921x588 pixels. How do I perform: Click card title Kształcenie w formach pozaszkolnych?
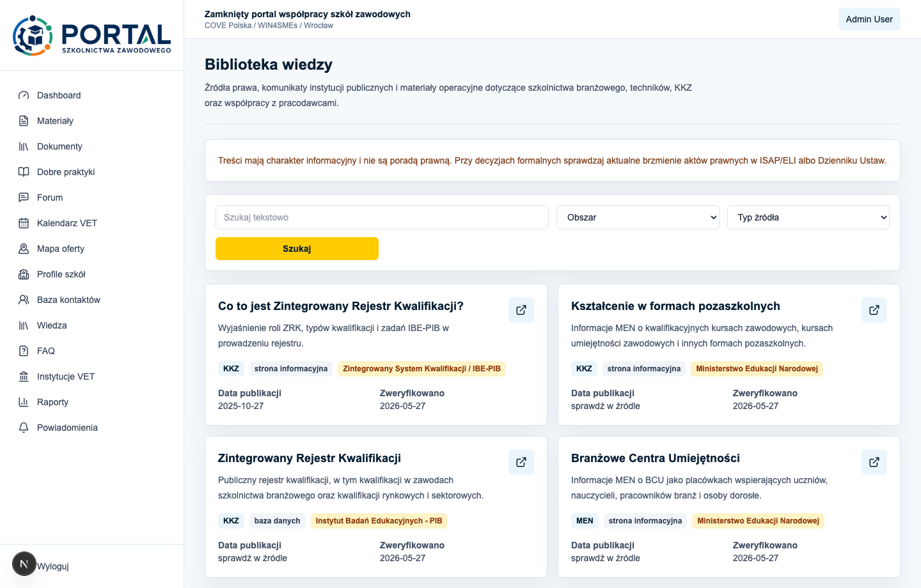(675, 306)
